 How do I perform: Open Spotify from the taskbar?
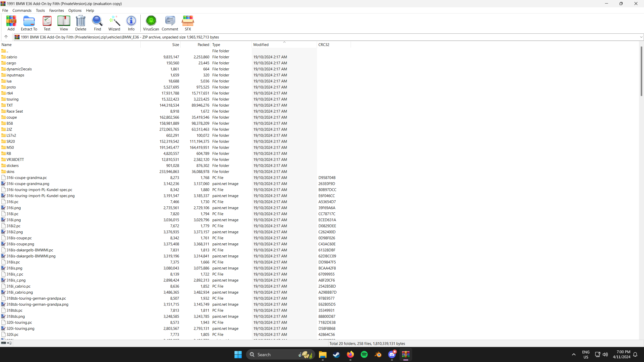pyautogui.click(x=364, y=354)
